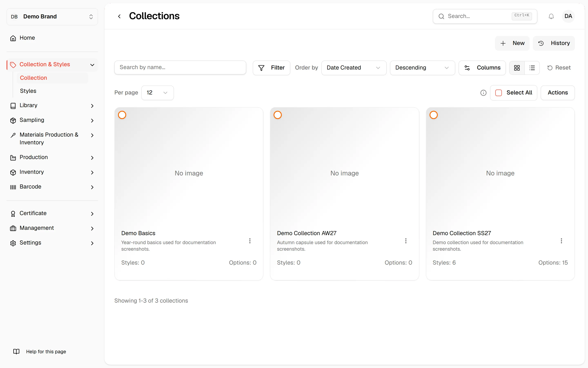The height and width of the screenshot is (368, 588).
Task: Click the book icon for page help
Action: pyautogui.click(x=16, y=351)
